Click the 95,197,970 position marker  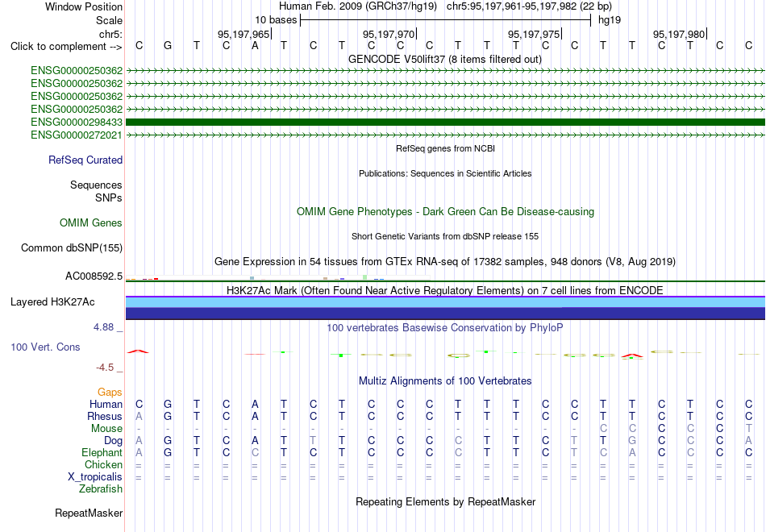point(389,34)
